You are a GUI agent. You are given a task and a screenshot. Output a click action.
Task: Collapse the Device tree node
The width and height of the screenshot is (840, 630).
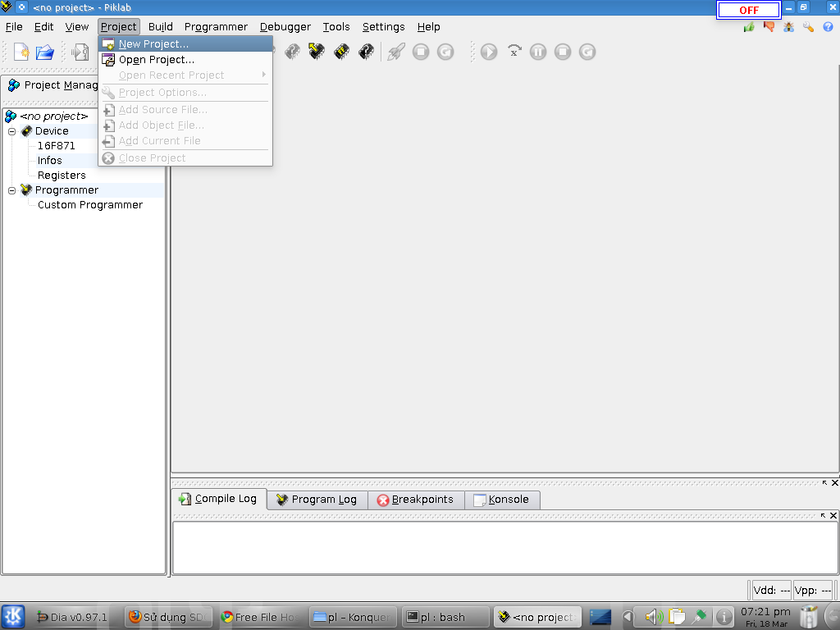(11, 131)
